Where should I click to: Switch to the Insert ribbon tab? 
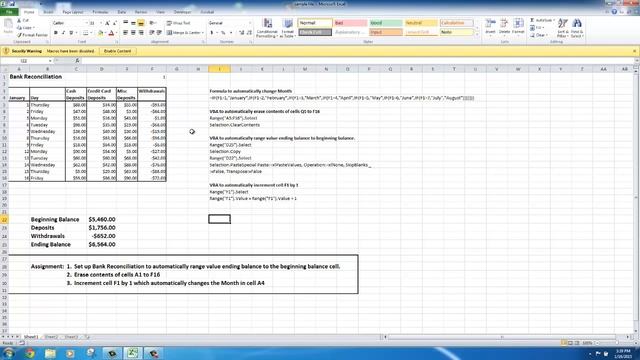(x=48, y=12)
